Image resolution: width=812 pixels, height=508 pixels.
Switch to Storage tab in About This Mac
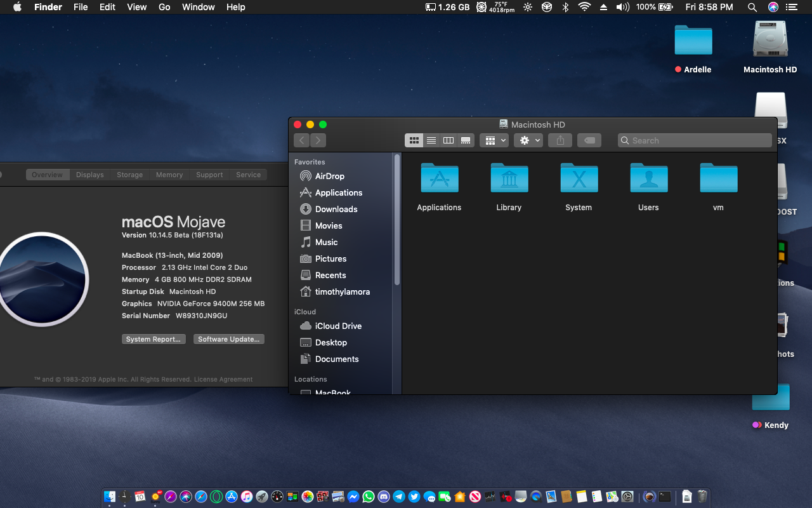[130, 175]
